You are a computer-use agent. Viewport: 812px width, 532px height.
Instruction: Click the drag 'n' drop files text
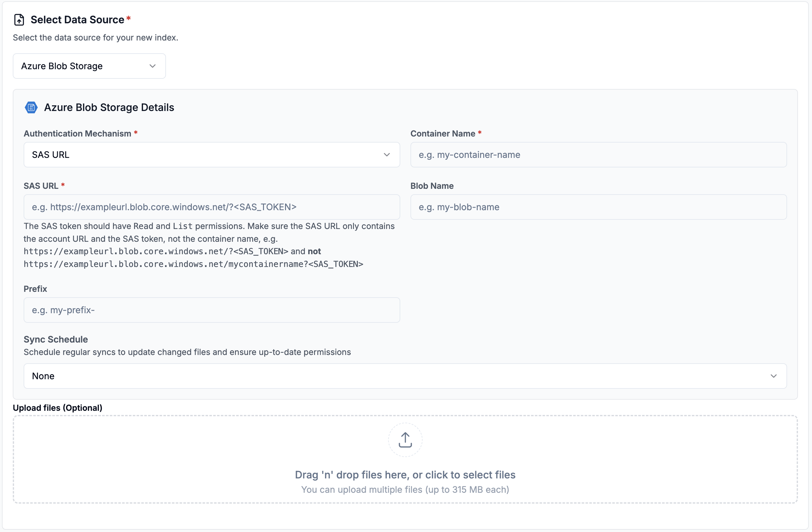(x=405, y=475)
